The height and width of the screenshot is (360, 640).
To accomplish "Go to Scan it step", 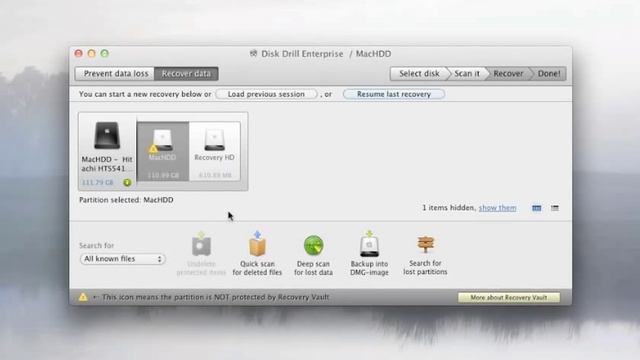I will pos(467,73).
